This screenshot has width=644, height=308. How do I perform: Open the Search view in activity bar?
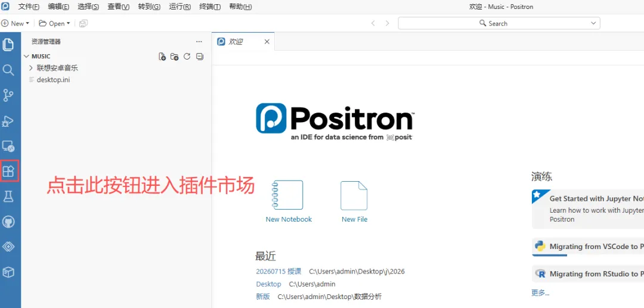(8, 70)
